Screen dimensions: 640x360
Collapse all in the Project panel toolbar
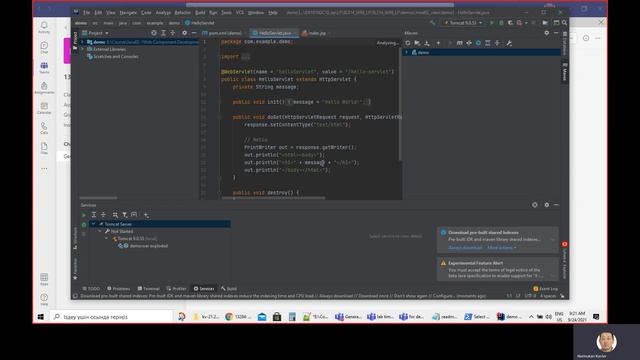[x=173, y=33]
